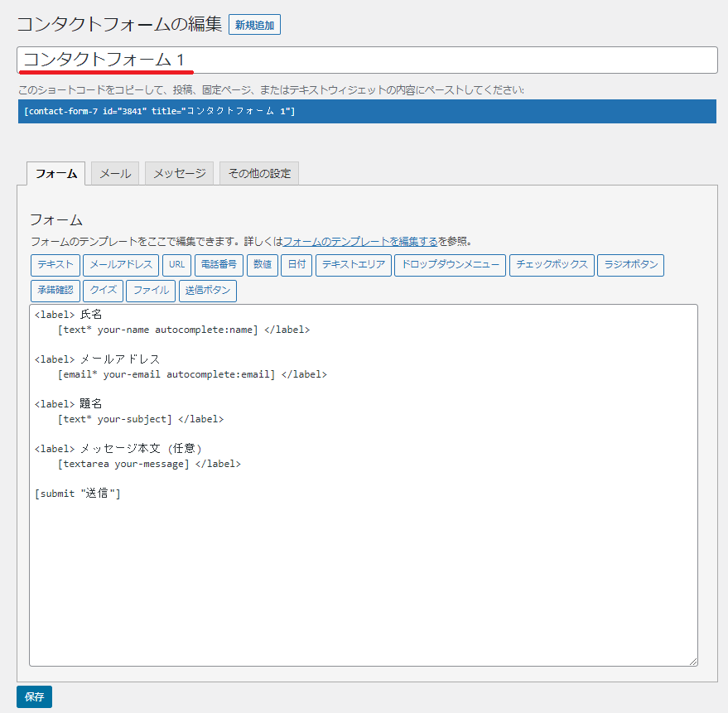
Task: Click the 保存 button
Action: click(34, 696)
